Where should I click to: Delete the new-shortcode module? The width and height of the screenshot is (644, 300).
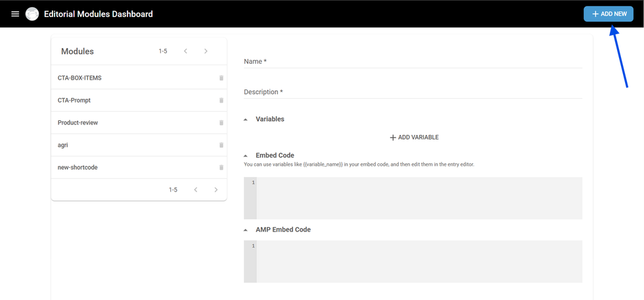tap(221, 167)
